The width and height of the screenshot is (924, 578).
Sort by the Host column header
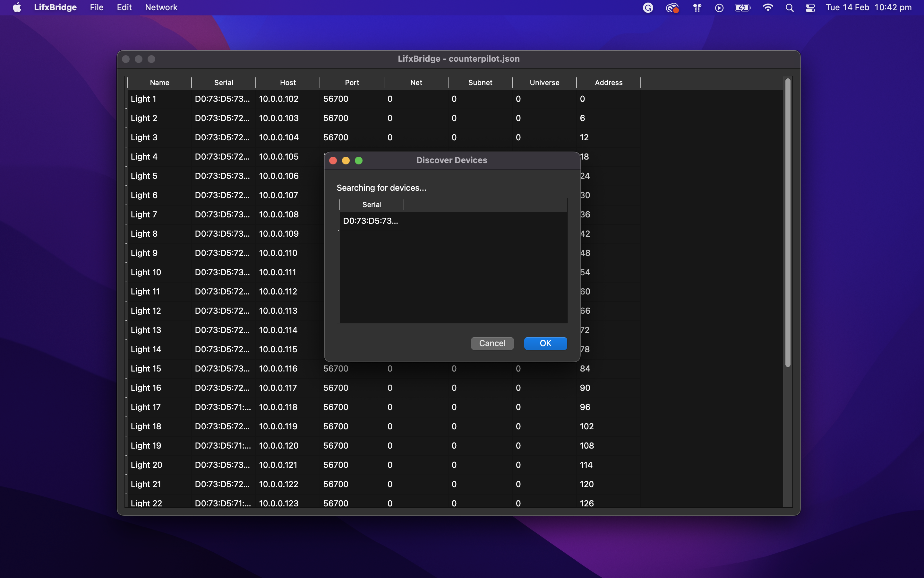pyautogui.click(x=287, y=83)
